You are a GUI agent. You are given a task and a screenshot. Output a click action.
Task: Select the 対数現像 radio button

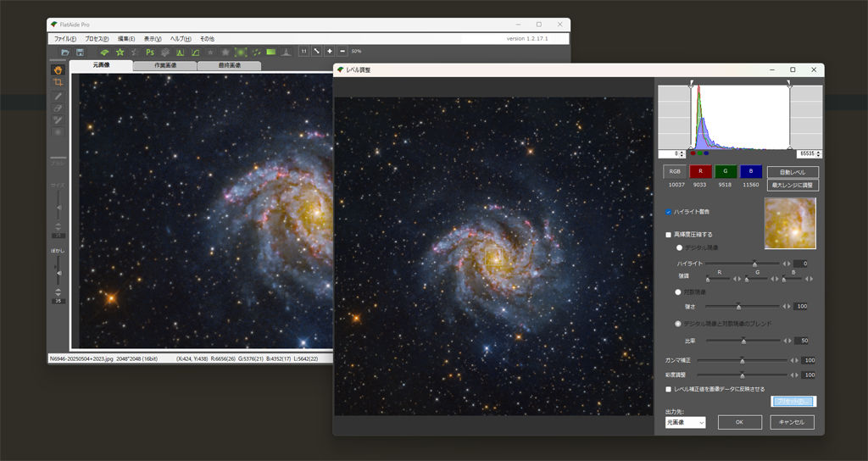point(679,291)
